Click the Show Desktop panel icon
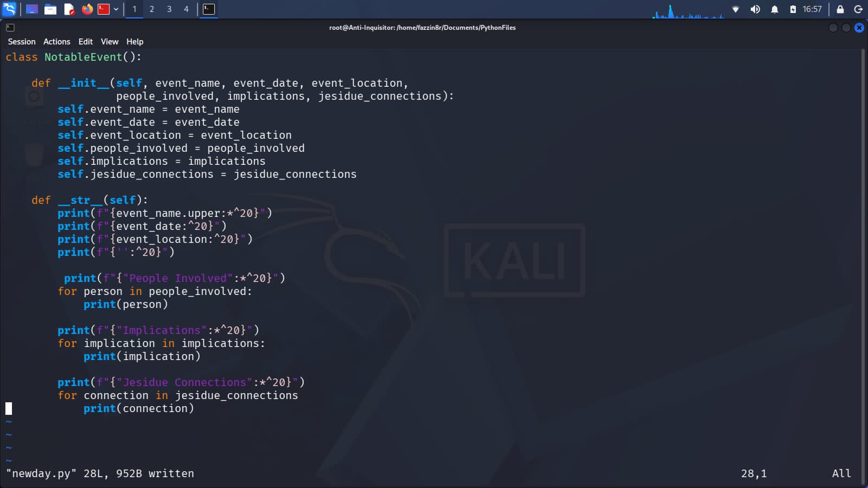Viewport: 868px width, 488px height. click(32, 9)
